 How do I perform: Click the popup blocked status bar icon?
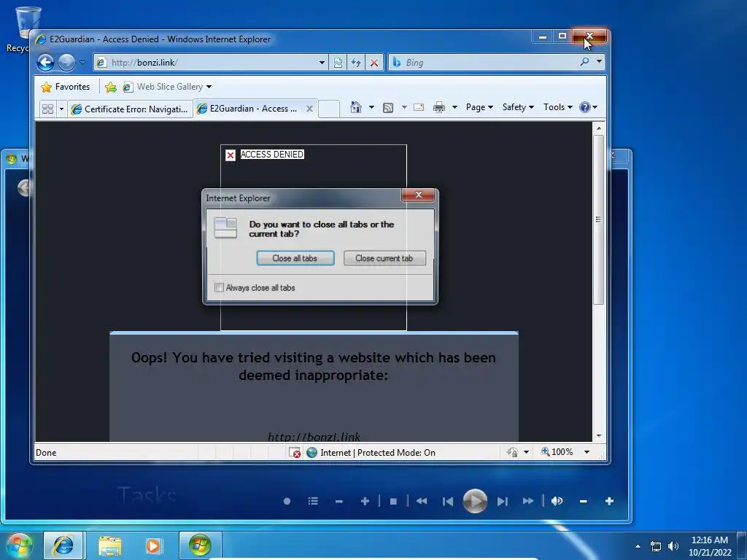295,452
